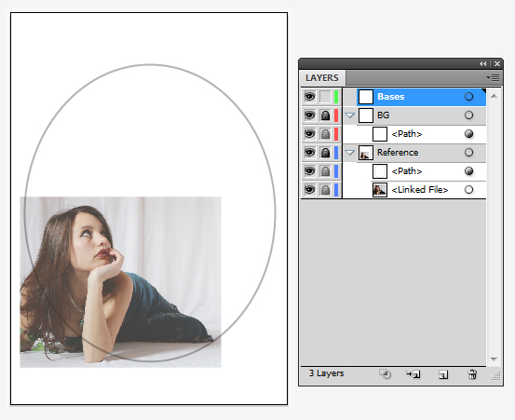The height and width of the screenshot is (420, 515).
Task: Click the BG layer lock icon
Action: [325, 115]
